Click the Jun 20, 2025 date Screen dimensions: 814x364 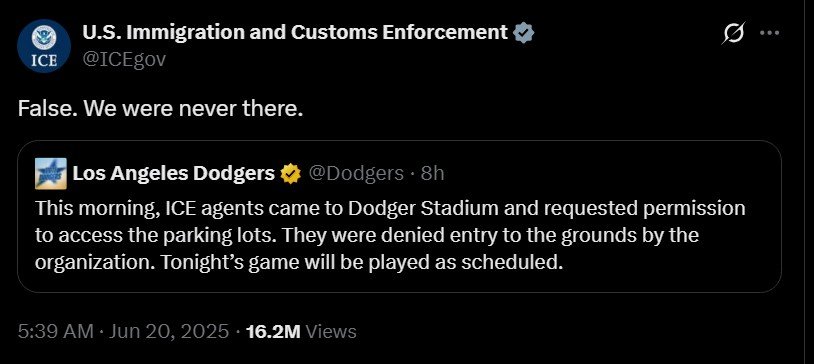click(x=168, y=331)
